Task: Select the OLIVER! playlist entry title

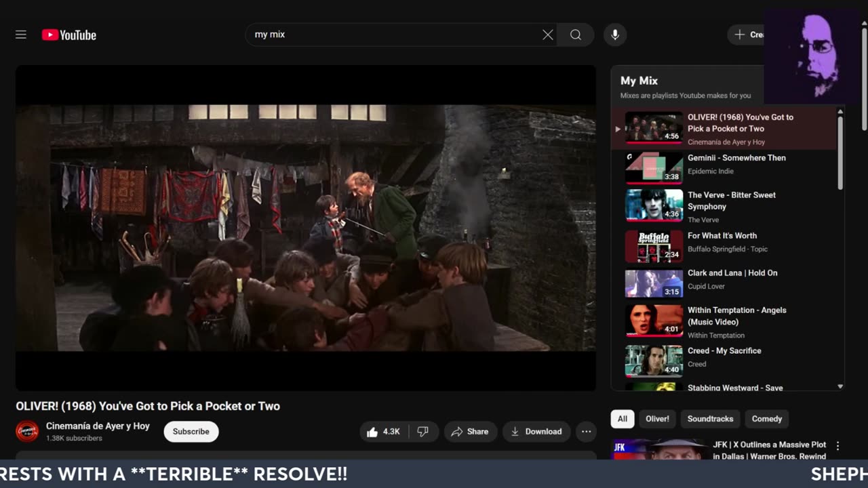Action: click(741, 123)
